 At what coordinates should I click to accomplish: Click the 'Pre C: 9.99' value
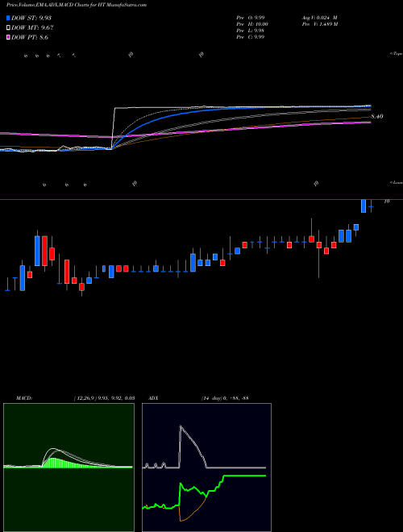coord(251,37)
